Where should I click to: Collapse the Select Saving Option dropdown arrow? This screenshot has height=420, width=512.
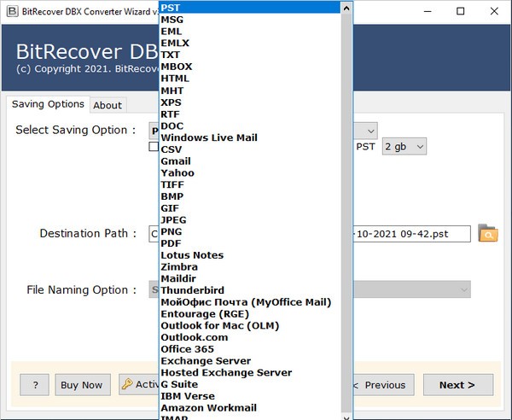pos(370,131)
